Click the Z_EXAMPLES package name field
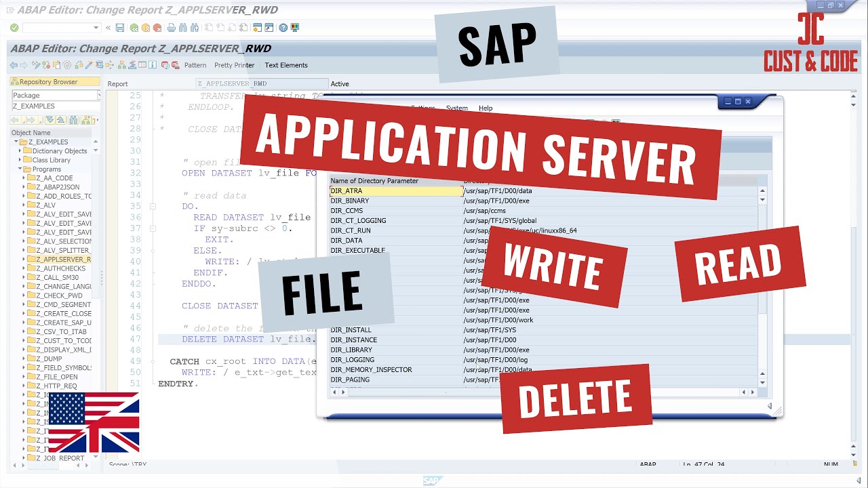Screen dimensions: 868x488 click(56, 106)
